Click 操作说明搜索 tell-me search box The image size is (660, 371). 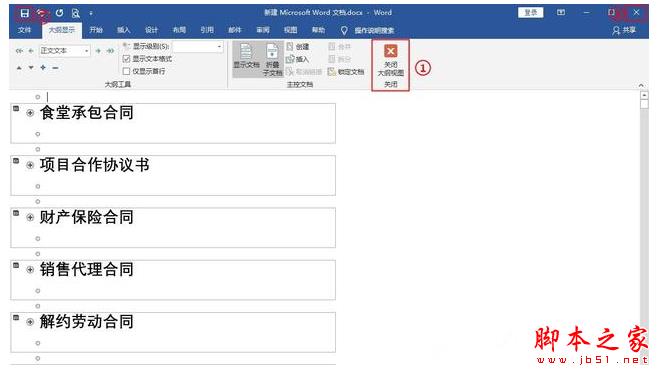[368, 30]
